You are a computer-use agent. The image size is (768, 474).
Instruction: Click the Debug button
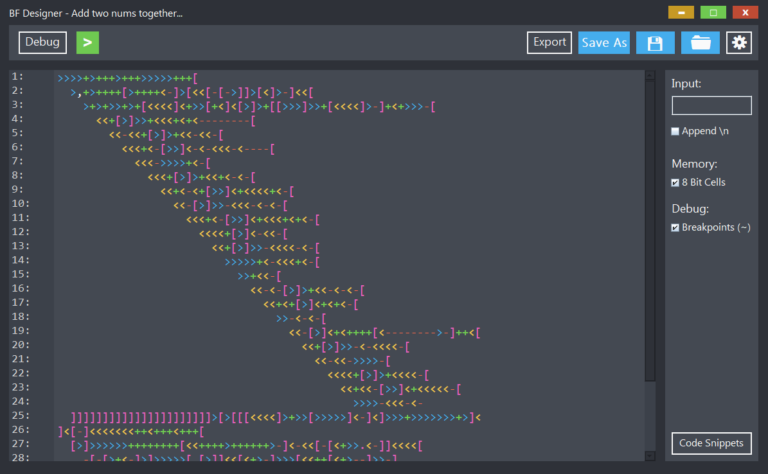coord(43,43)
